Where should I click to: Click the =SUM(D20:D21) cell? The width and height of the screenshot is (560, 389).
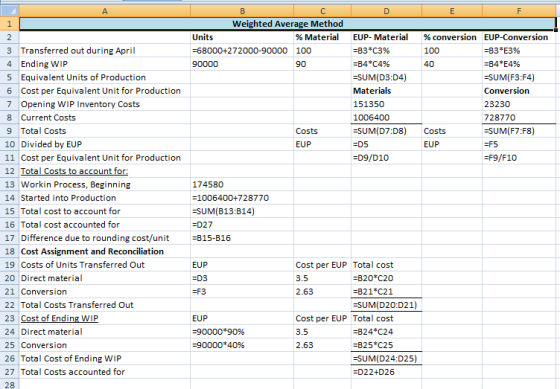coord(386,305)
